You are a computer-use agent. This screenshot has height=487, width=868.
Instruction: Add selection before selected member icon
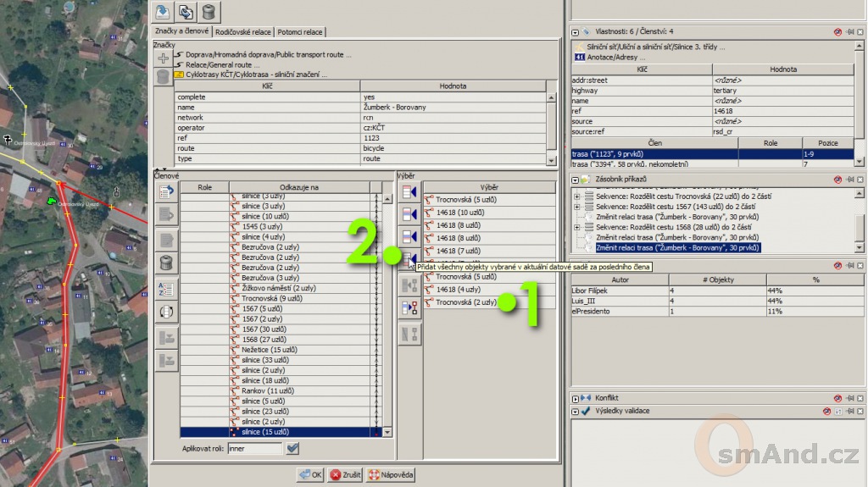point(409,215)
